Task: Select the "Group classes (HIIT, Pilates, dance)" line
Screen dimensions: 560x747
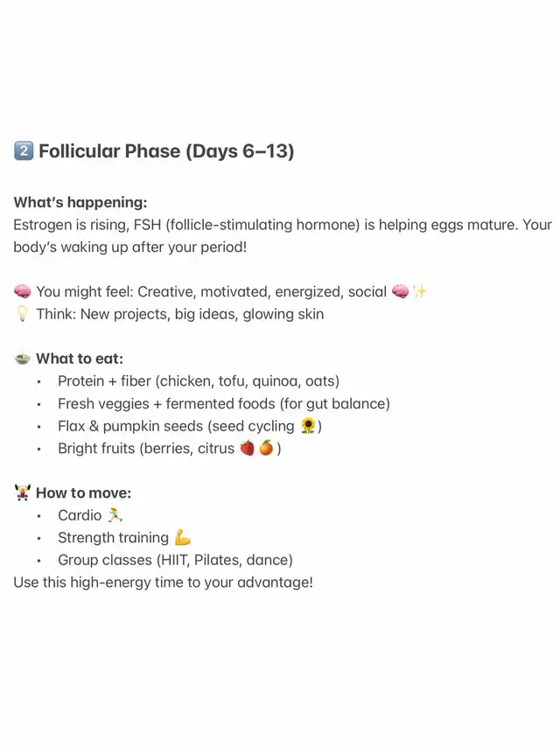Action: (x=175, y=560)
